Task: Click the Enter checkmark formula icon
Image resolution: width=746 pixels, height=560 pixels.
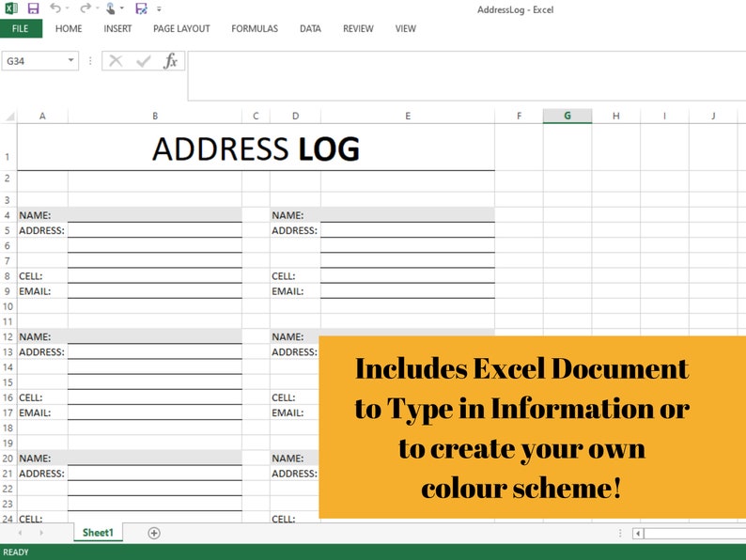Action: coord(143,61)
